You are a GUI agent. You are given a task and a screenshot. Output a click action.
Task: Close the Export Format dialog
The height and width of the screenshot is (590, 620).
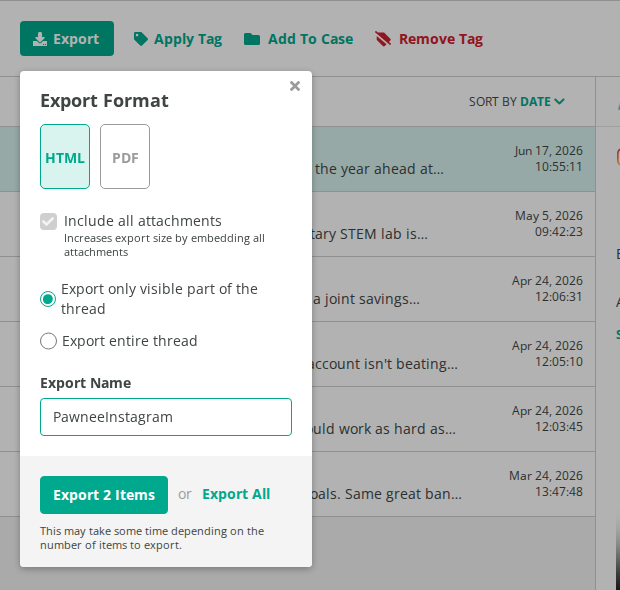coord(295,86)
